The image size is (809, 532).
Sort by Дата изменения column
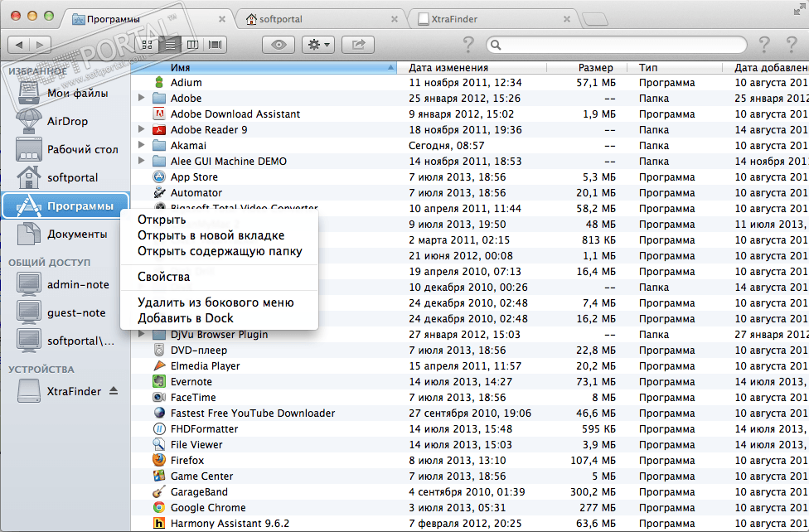tap(472, 68)
